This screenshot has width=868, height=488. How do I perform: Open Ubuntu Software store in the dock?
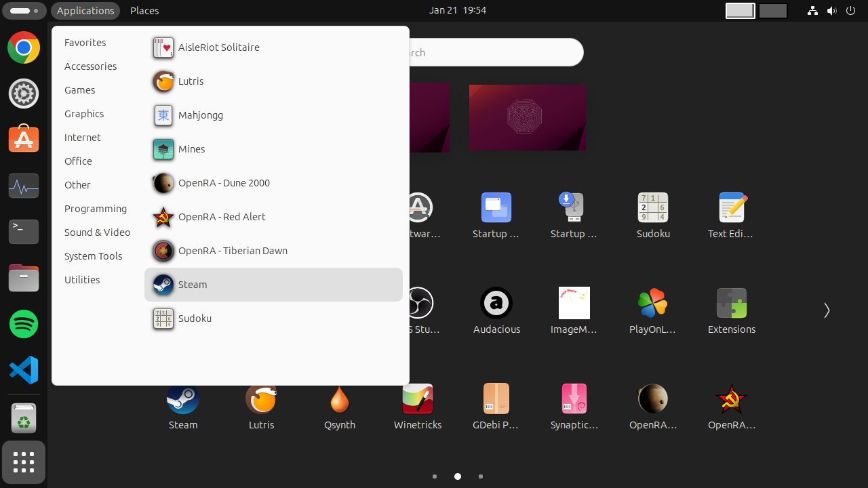point(24,140)
